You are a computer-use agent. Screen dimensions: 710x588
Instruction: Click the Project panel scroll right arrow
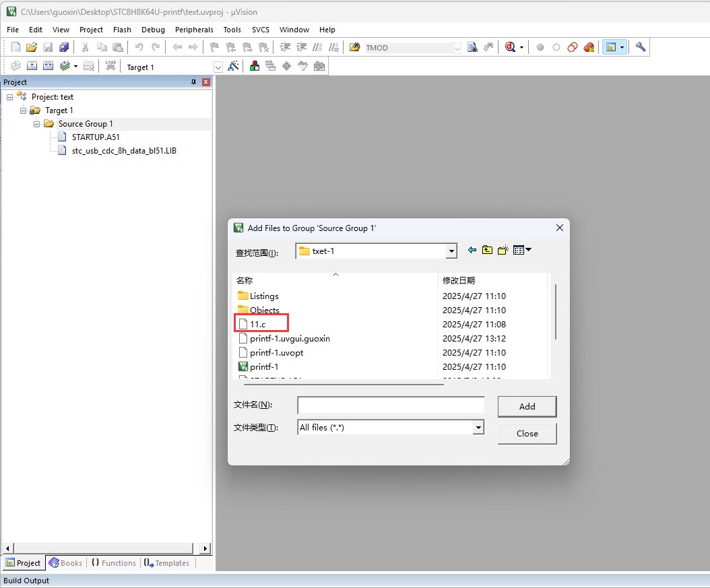coord(205,548)
